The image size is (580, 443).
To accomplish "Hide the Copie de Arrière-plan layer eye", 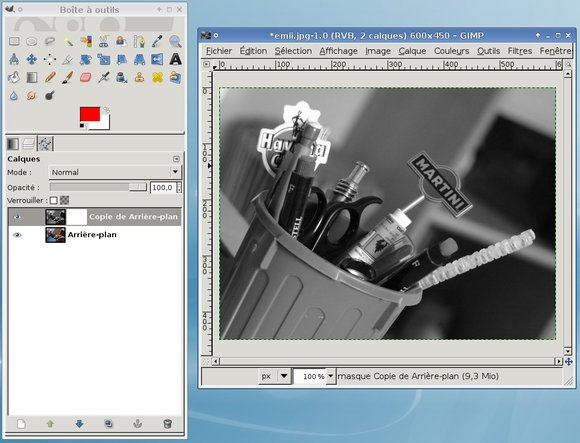I will (x=17, y=217).
